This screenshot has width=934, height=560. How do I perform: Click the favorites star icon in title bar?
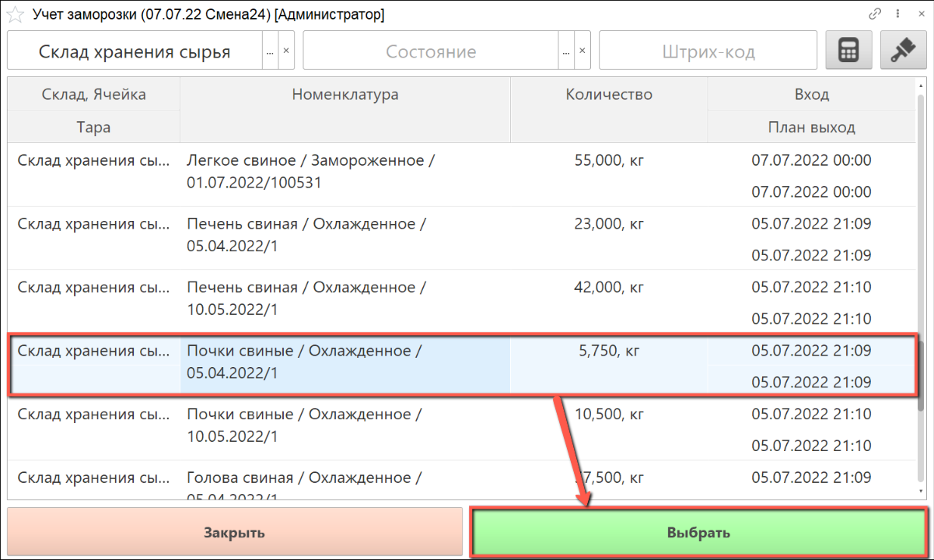pyautogui.click(x=14, y=15)
